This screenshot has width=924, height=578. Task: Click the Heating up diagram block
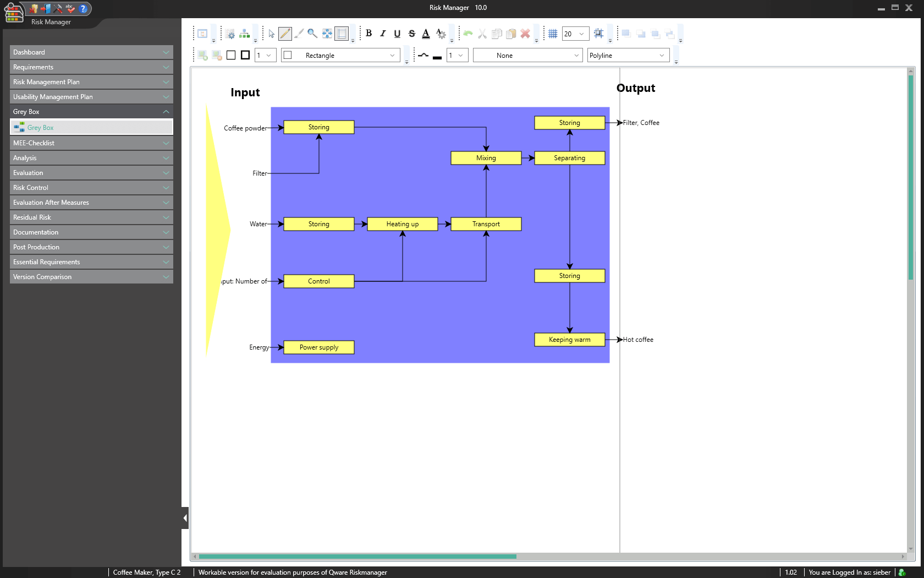[402, 224]
